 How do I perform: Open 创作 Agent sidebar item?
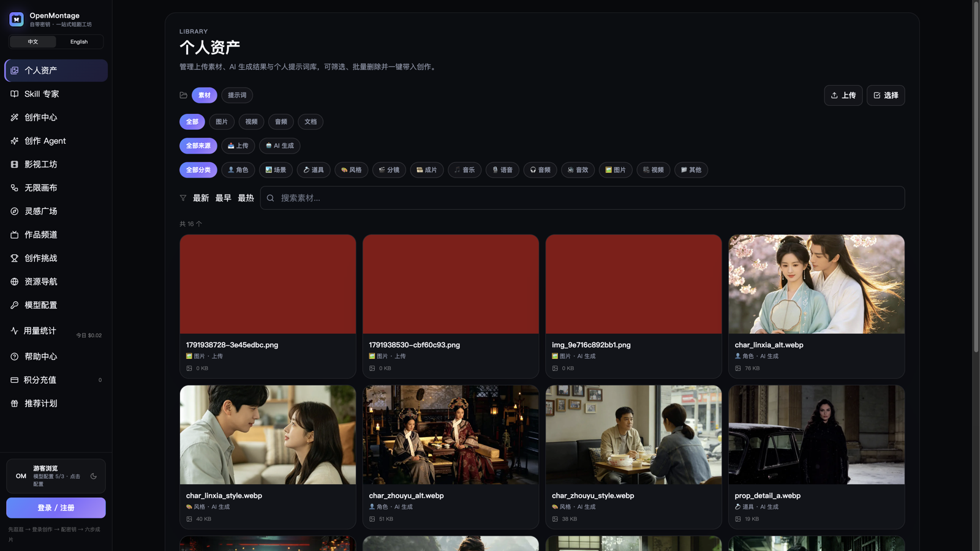pyautogui.click(x=56, y=141)
